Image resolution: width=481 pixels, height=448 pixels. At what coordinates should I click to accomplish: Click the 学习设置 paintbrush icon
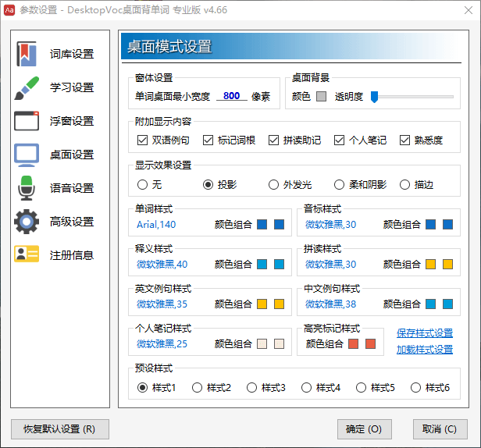point(27,87)
